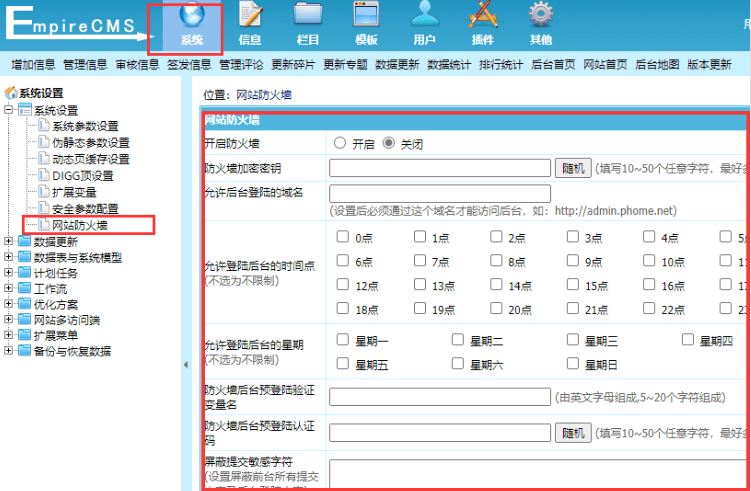
Task: Open 网站首页 link in shortcut bar
Action: 605,65
